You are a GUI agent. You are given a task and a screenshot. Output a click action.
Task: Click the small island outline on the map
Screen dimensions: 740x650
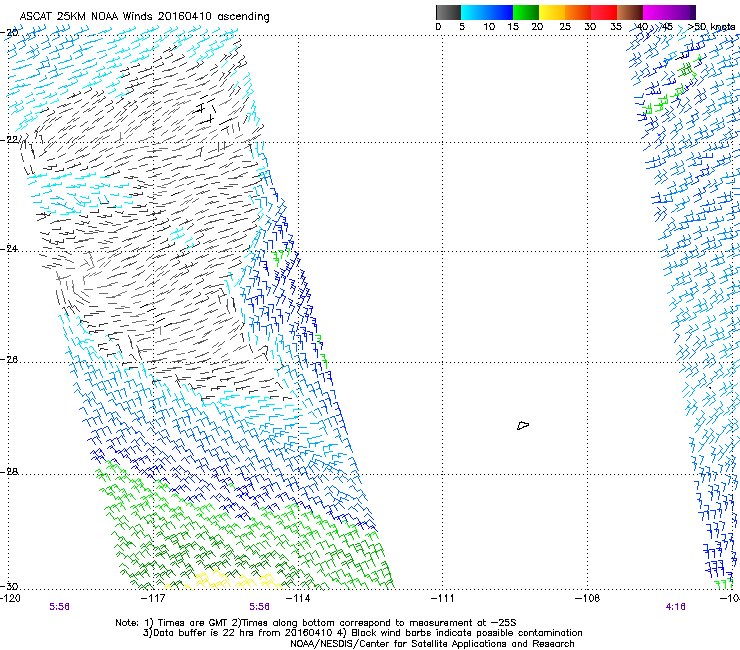[523, 425]
